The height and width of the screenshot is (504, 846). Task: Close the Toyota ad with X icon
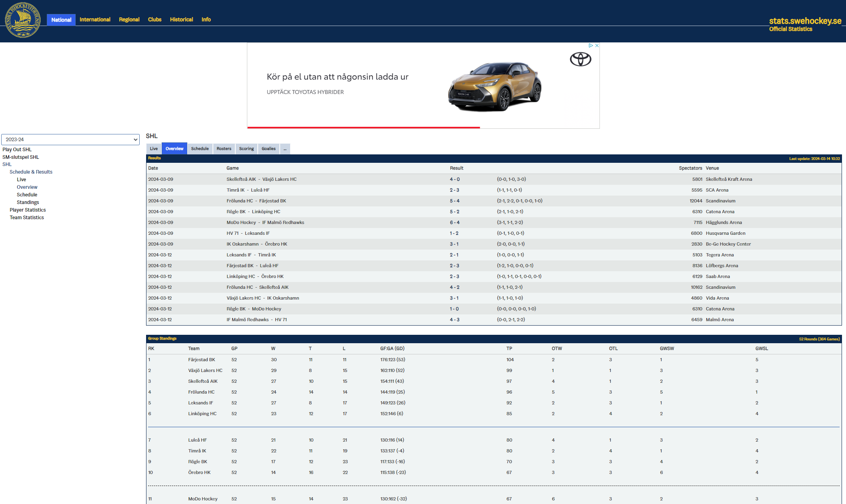[x=597, y=46]
